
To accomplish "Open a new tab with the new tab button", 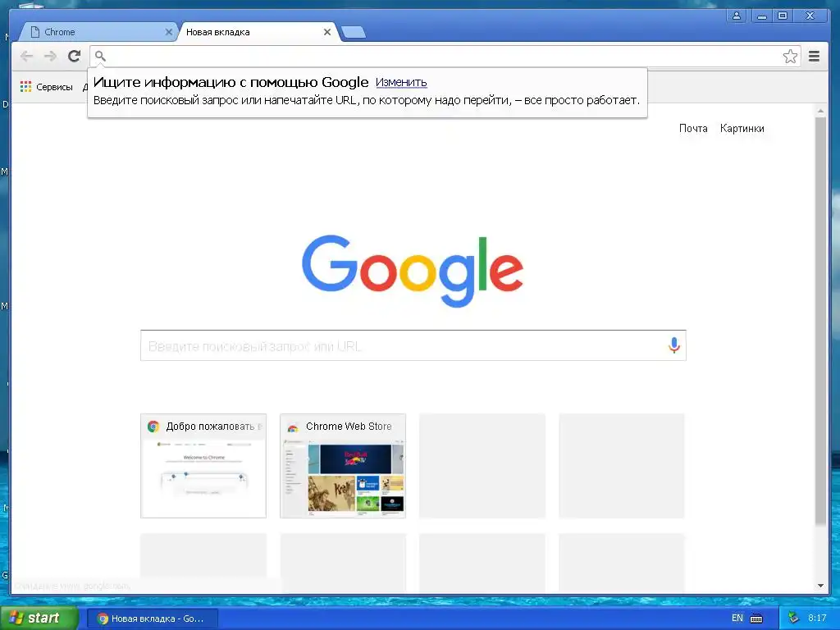I will coord(354,33).
